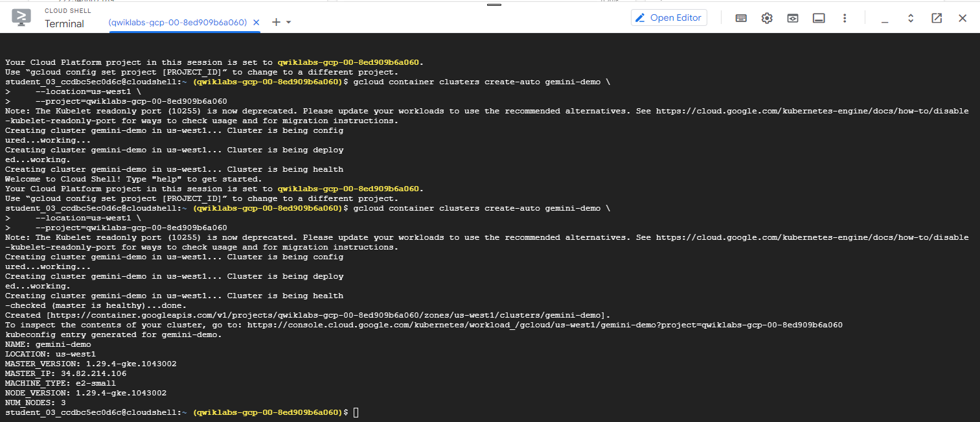980x422 pixels.
Task: Toggle the Cloud Shell panel height arrows
Action: click(911, 18)
